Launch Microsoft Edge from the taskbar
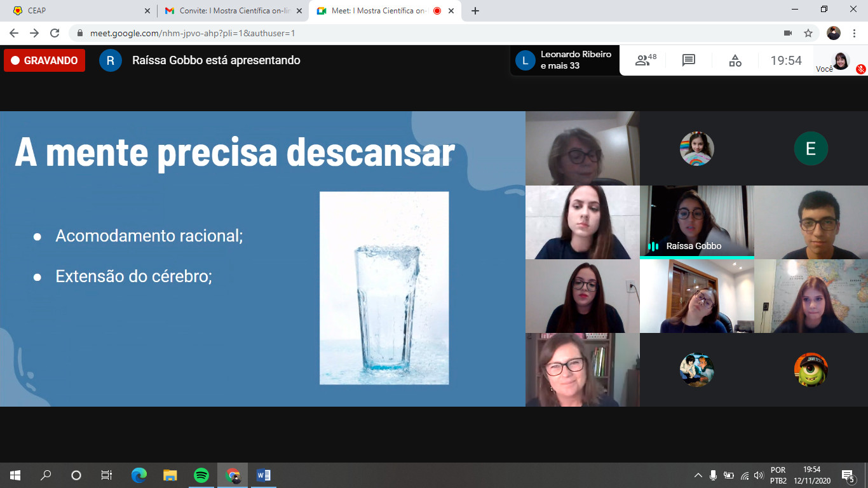 [x=139, y=475]
